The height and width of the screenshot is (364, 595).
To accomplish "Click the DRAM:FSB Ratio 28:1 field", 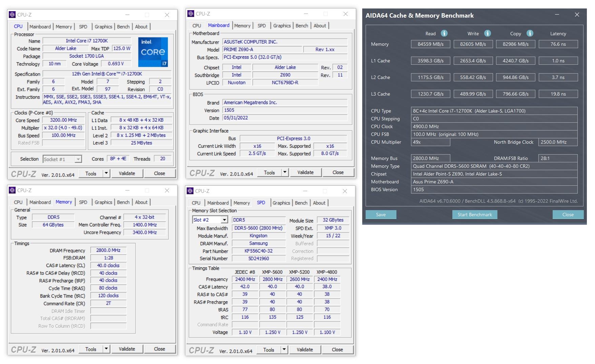I will [558, 158].
